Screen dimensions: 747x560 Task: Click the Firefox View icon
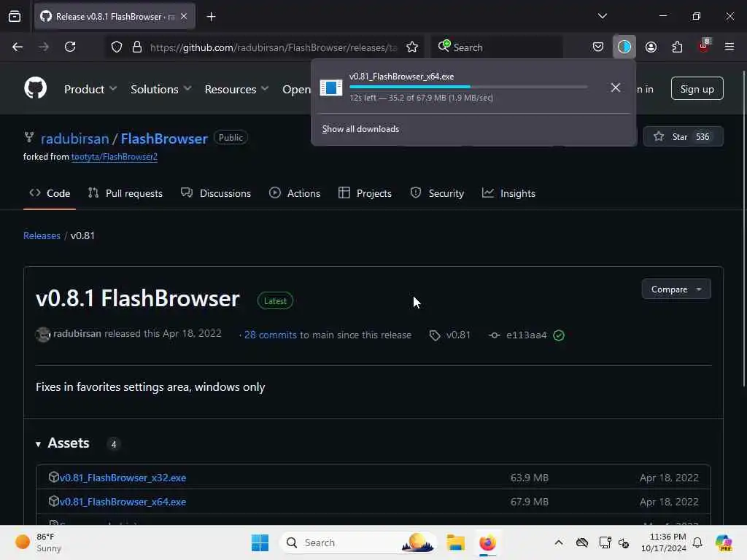tap(15, 17)
